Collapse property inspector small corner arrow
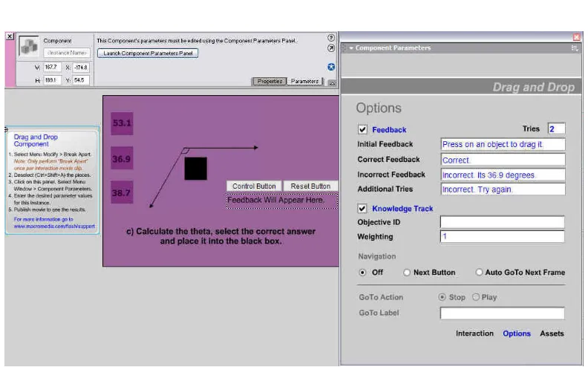 click(x=332, y=83)
